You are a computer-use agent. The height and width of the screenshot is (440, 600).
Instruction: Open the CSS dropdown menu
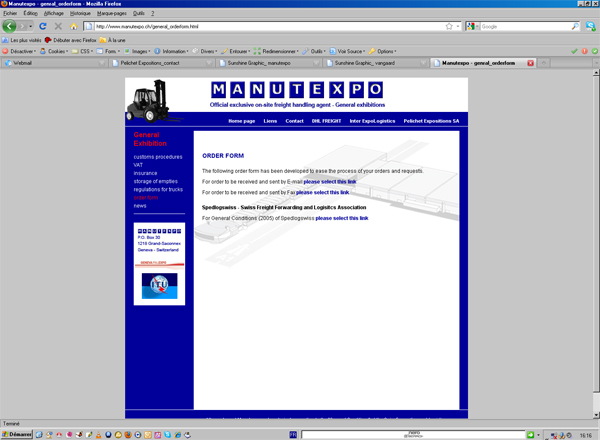tap(82, 51)
